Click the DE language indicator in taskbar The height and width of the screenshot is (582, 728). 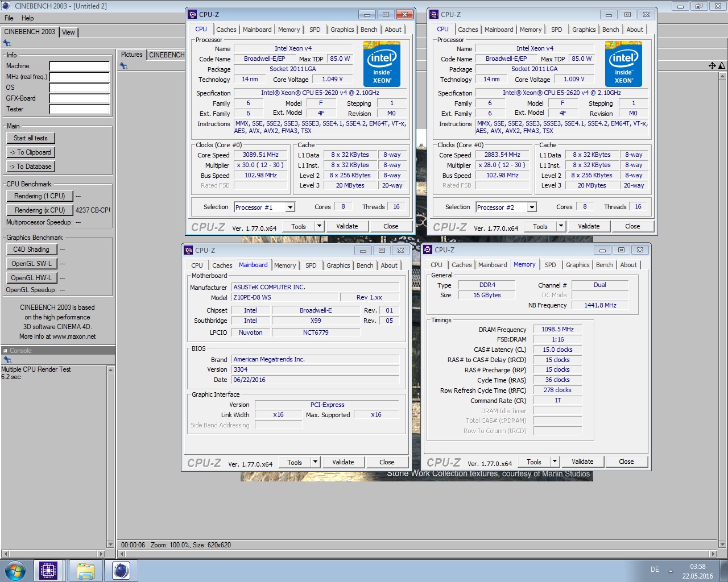pos(655,569)
